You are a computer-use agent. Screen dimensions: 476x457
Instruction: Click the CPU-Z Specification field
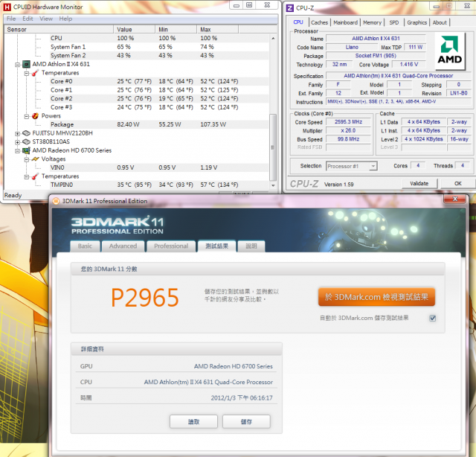[x=399, y=76]
